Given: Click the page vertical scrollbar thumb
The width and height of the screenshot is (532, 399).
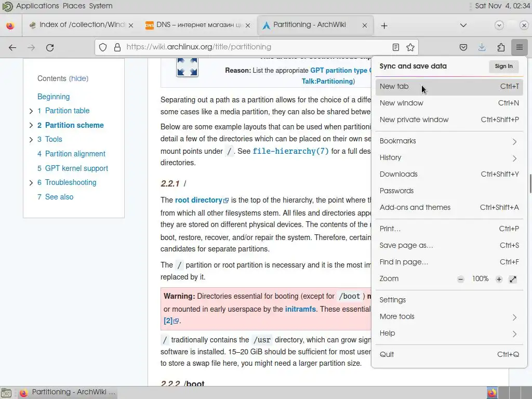Looking at the screenshot, I should (530, 183).
